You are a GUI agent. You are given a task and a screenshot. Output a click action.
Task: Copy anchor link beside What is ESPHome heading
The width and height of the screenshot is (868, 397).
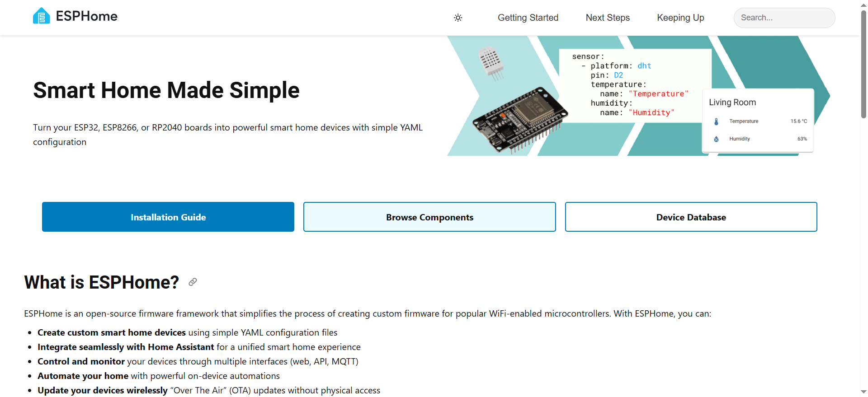[x=193, y=282]
